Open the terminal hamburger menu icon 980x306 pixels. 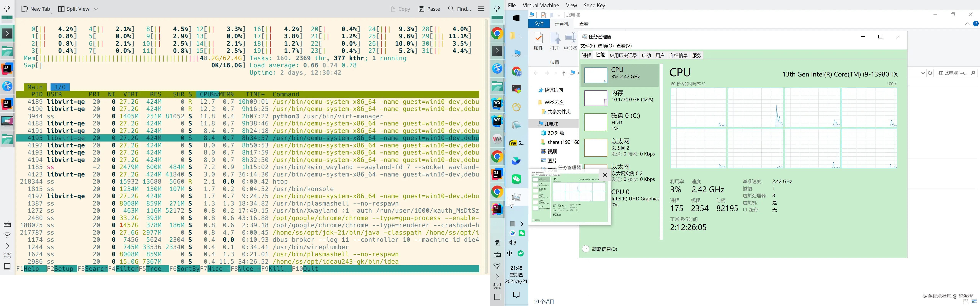481,9
